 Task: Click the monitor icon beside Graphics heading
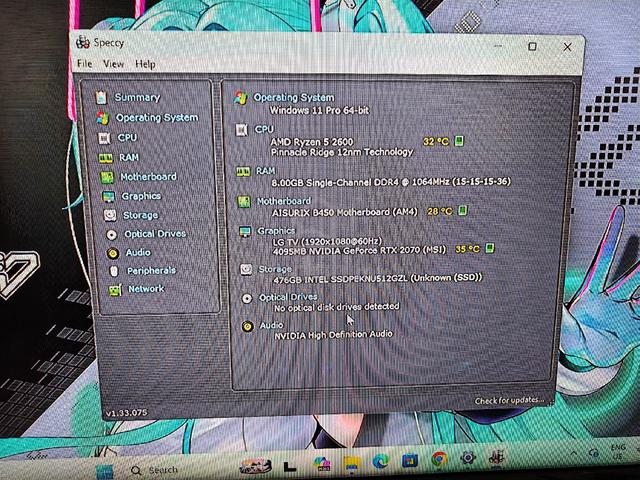pos(245,232)
